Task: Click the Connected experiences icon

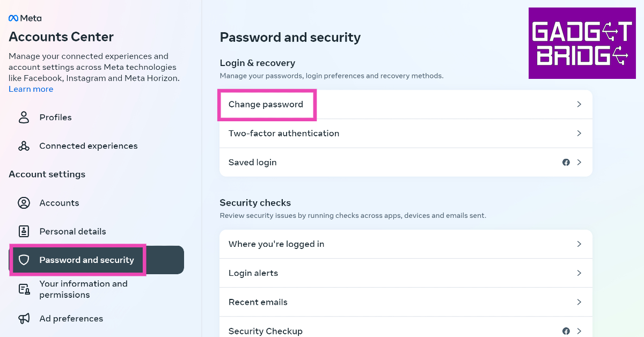Action: pos(24,146)
